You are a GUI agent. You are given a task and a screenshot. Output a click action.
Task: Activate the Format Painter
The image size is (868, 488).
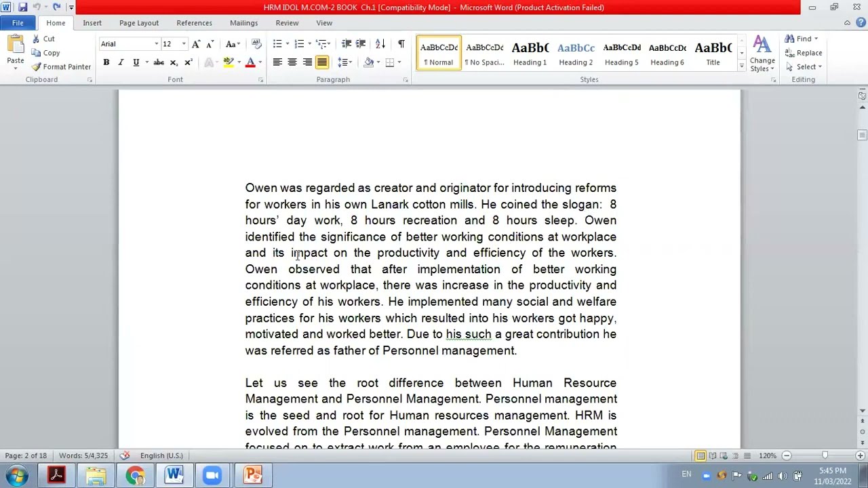(x=61, y=66)
